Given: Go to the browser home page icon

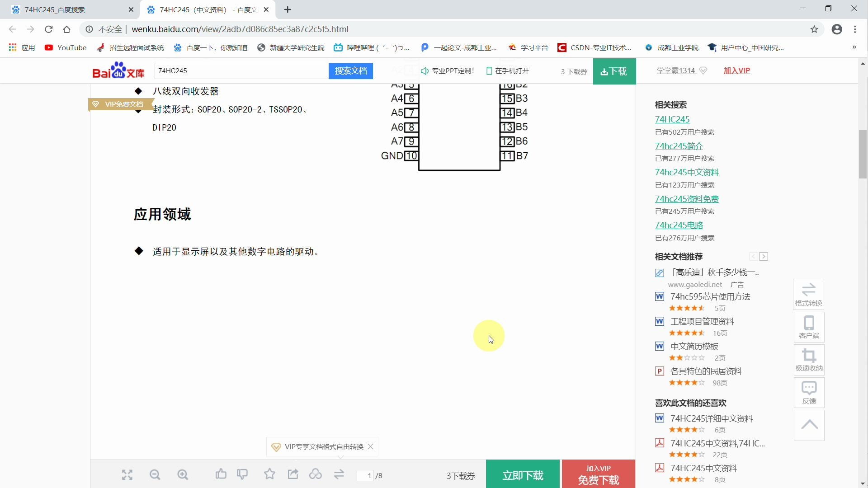Looking at the screenshot, I should (67, 29).
